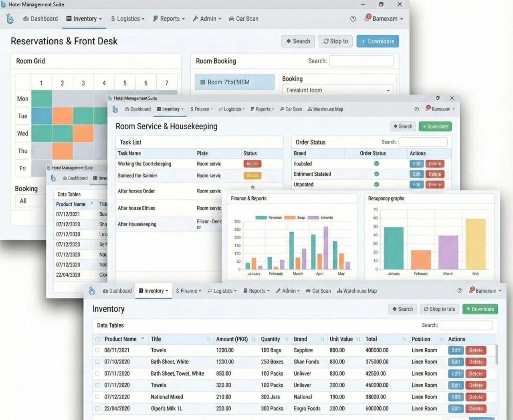Click the Room 7 calendar icon in Room Booking
This screenshot has height=420, width=513.
coord(203,82)
